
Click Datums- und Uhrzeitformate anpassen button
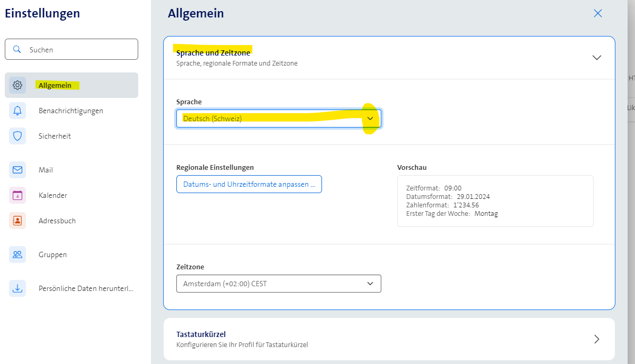[249, 184]
